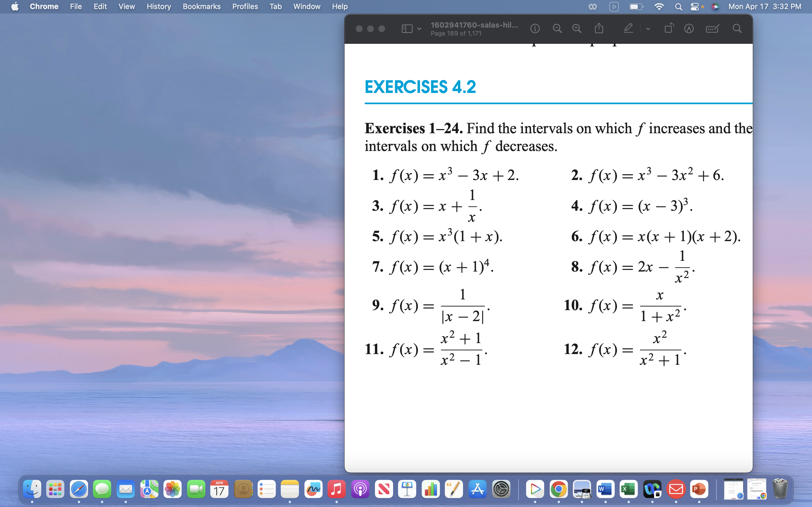
Task: Expand the sidebar view options chevron
Action: 420,29
